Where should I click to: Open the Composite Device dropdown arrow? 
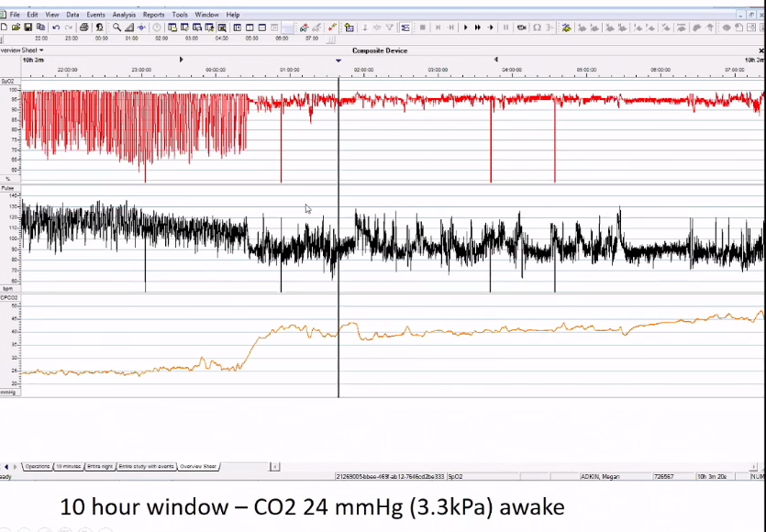[x=339, y=60]
